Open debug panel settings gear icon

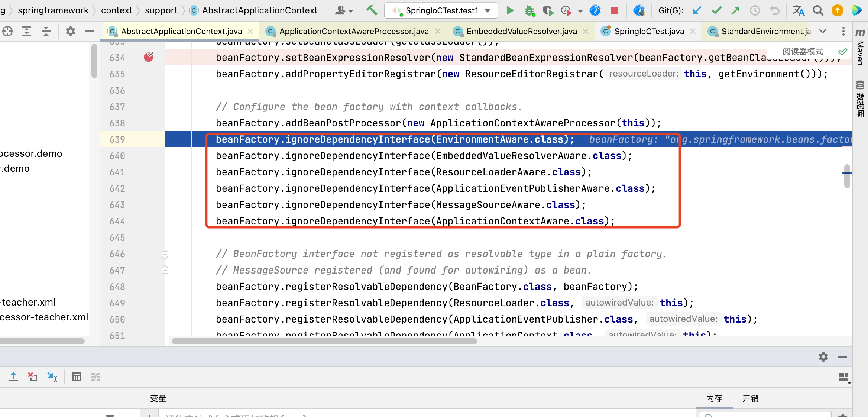tap(823, 357)
